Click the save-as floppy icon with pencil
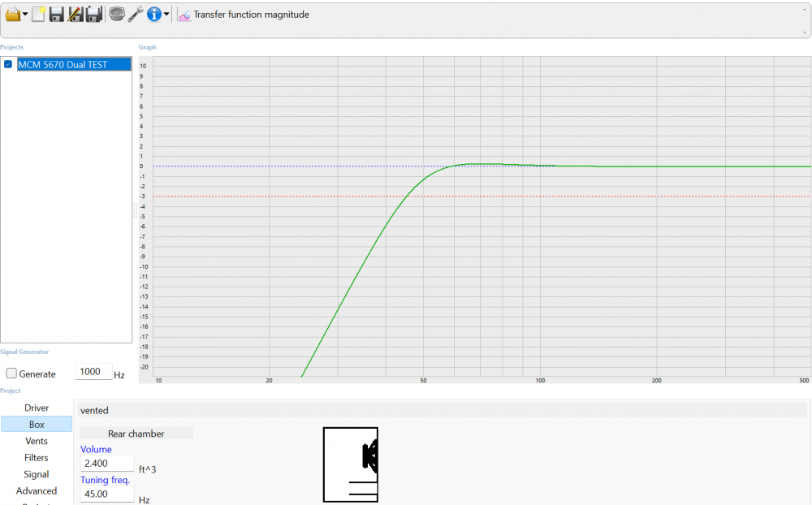812x505 pixels. coord(76,14)
